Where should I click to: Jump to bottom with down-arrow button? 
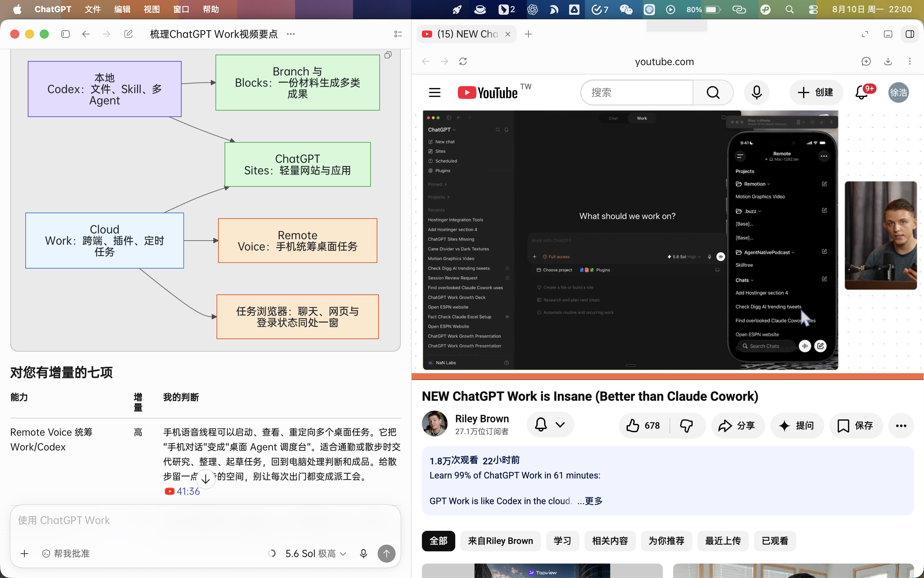[205, 478]
